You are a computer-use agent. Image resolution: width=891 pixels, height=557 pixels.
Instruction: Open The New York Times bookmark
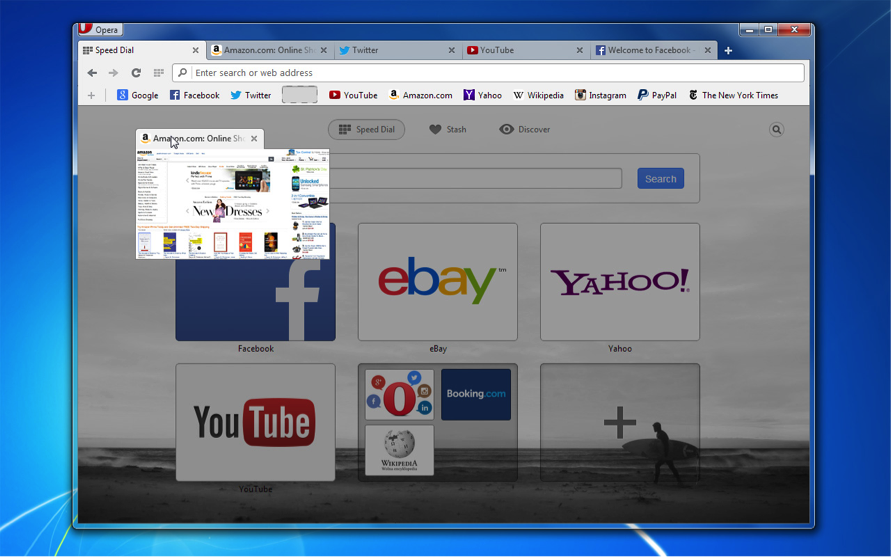pos(733,95)
